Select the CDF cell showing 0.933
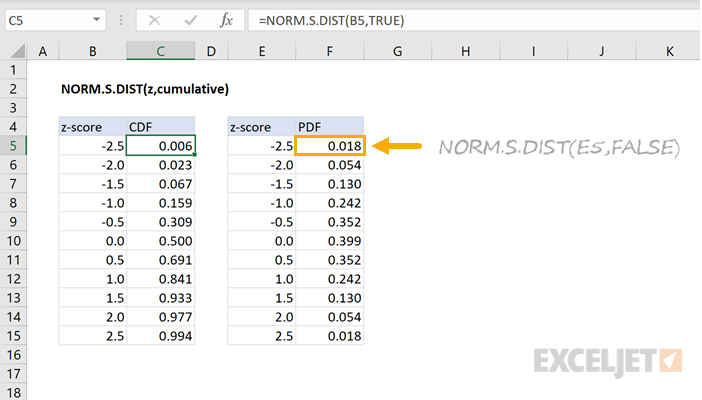702x400 pixels. click(x=161, y=297)
